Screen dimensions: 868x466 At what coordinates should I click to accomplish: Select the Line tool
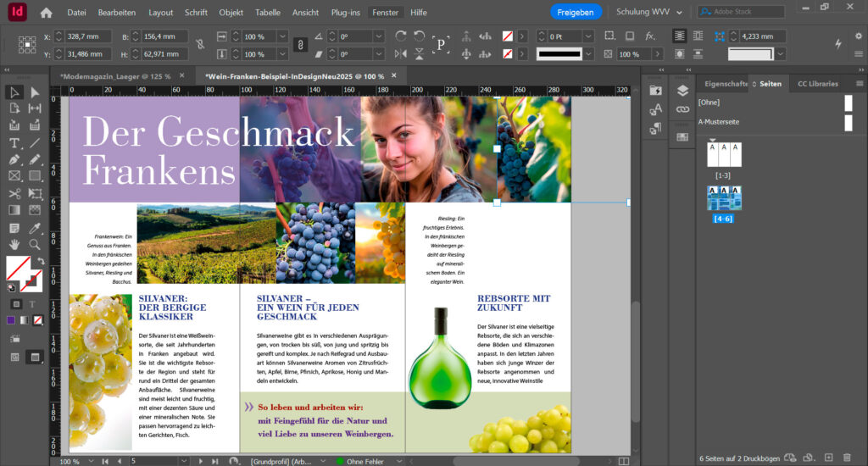[x=35, y=143]
